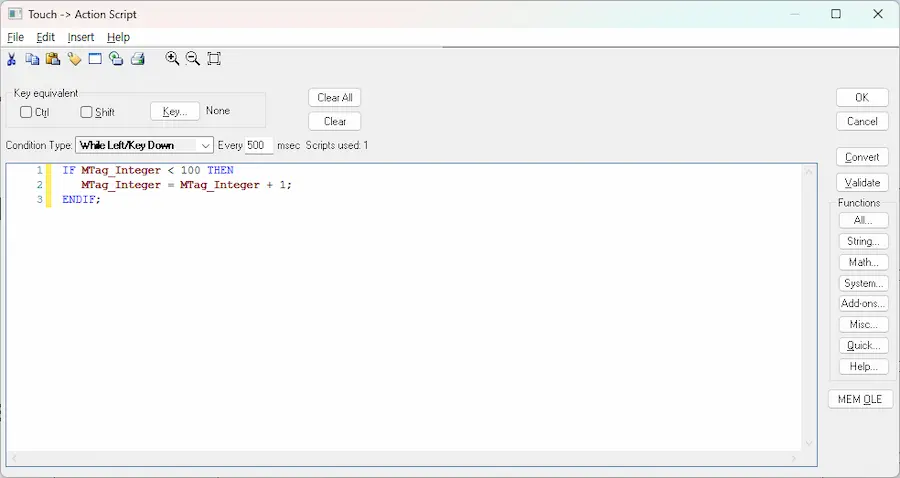Click the script editor vertical scrollbar
This screenshot has height=478, width=900.
[809, 307]
